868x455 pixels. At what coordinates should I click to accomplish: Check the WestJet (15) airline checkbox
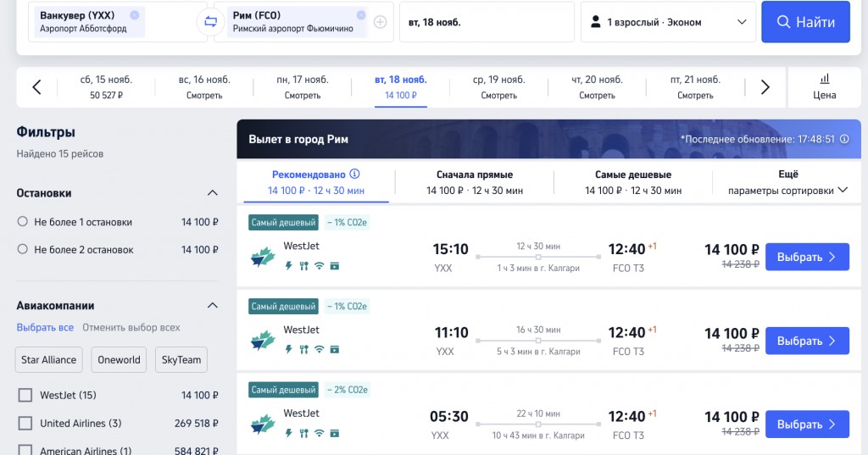coord(25,395)
